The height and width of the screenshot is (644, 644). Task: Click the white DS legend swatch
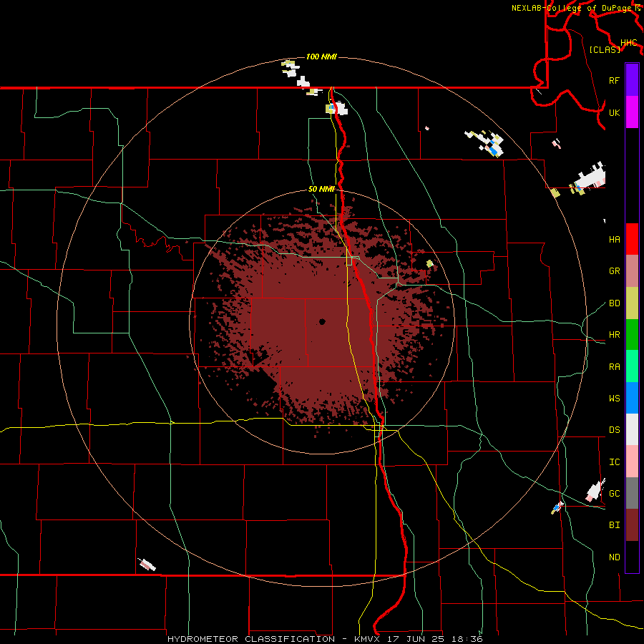coord(632,429)
